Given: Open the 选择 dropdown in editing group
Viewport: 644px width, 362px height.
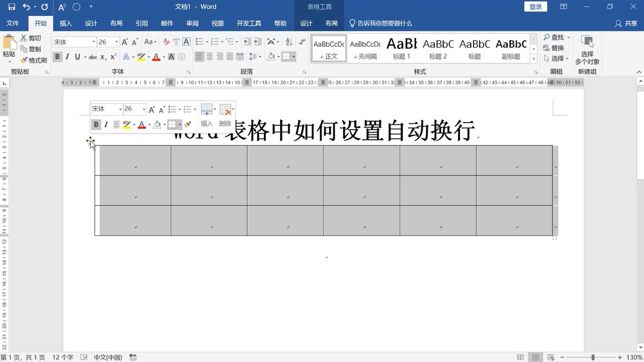Looking at the screenshot, I should 557,58.
